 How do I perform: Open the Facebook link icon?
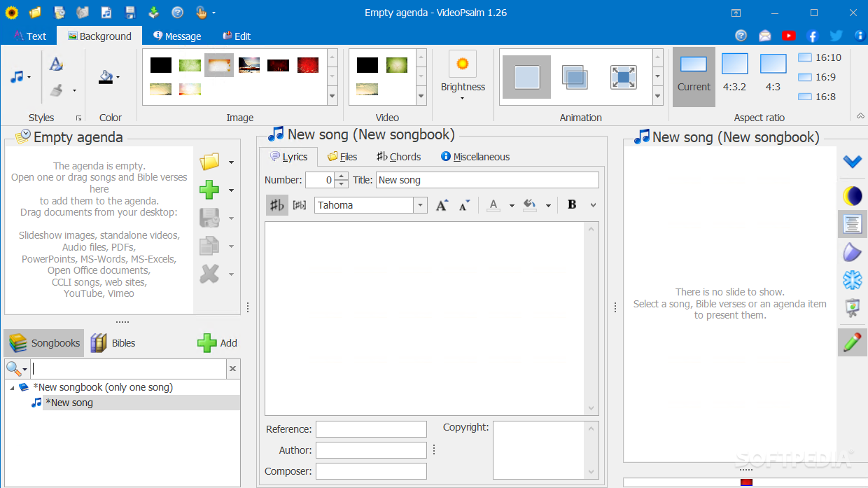(x=812, y=36)
